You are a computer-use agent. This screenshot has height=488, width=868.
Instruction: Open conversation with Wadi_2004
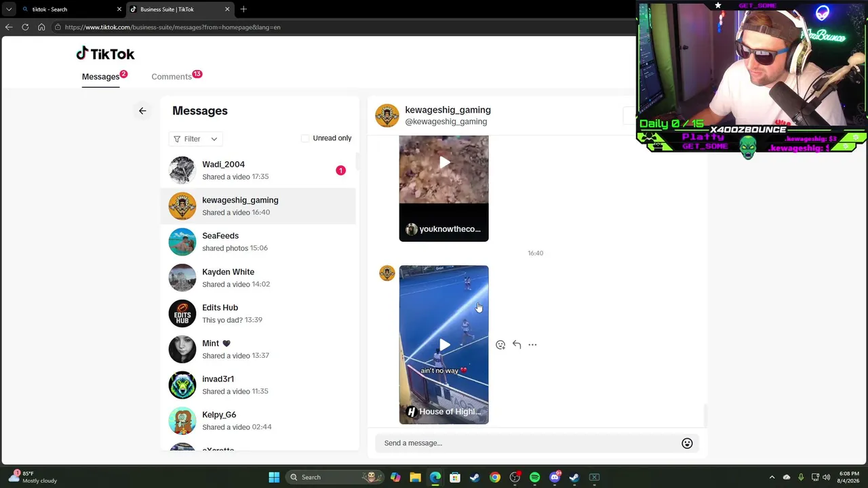click(258, 170)
